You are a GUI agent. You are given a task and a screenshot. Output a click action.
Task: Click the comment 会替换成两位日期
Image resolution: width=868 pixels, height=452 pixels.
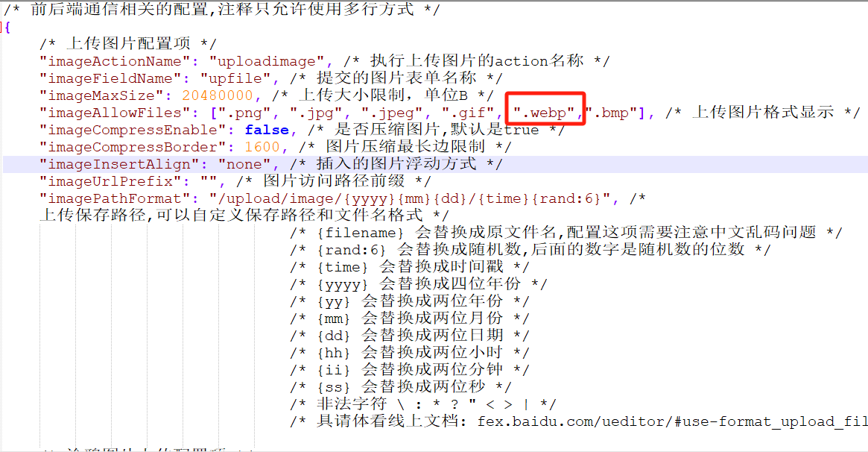click(432, 336)
